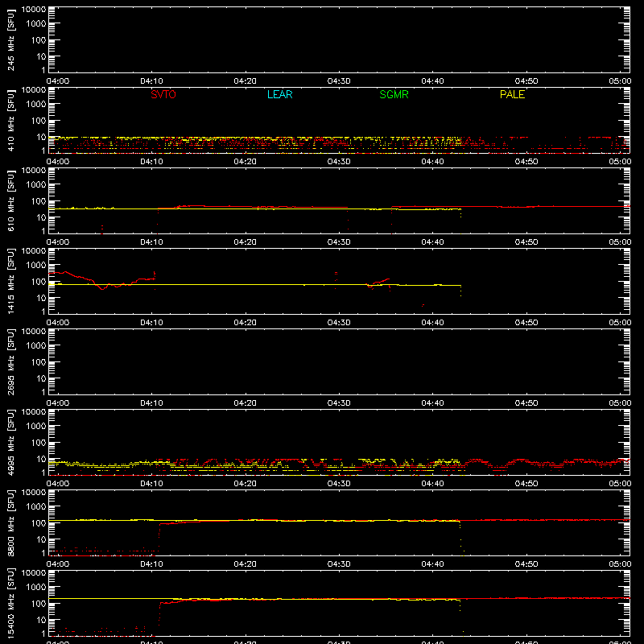The width and height of the screenshot is (644, 644).
Task: Select the 8800 MHz [SFU] axis title
Action: coord(11,522)
